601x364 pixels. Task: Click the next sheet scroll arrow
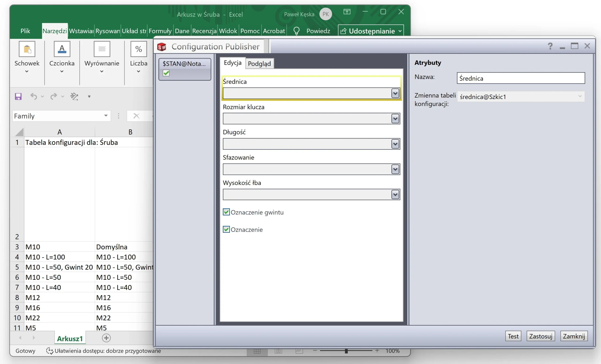(x=34, y=338)
